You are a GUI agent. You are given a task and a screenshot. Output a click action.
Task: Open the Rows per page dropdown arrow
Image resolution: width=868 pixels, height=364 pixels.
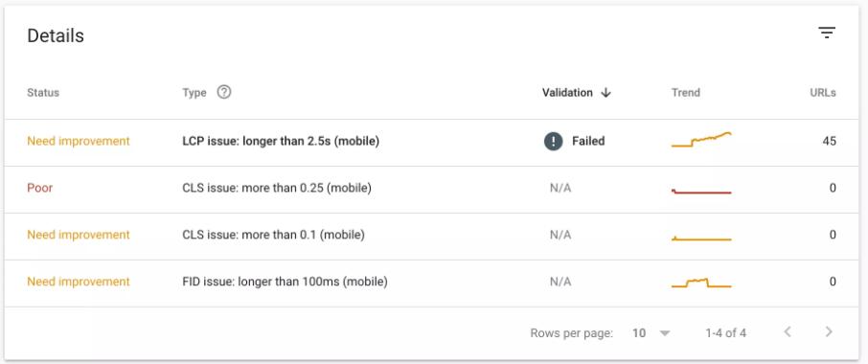click(x=665, y=333)
